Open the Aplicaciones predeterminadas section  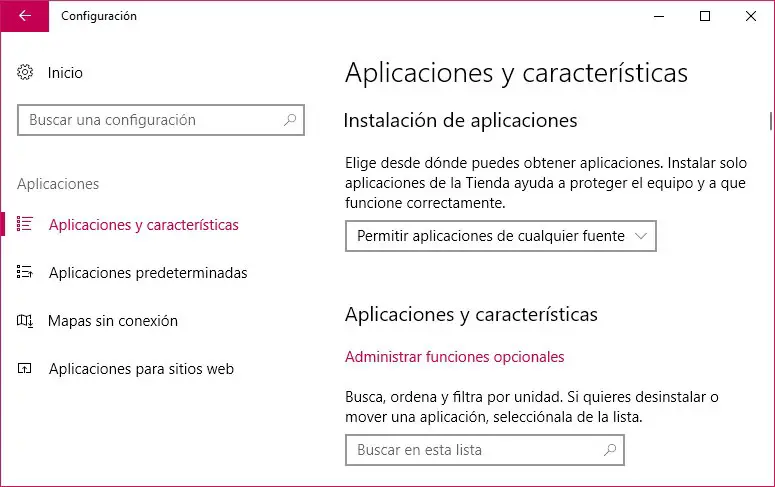[x=147, y=273]
